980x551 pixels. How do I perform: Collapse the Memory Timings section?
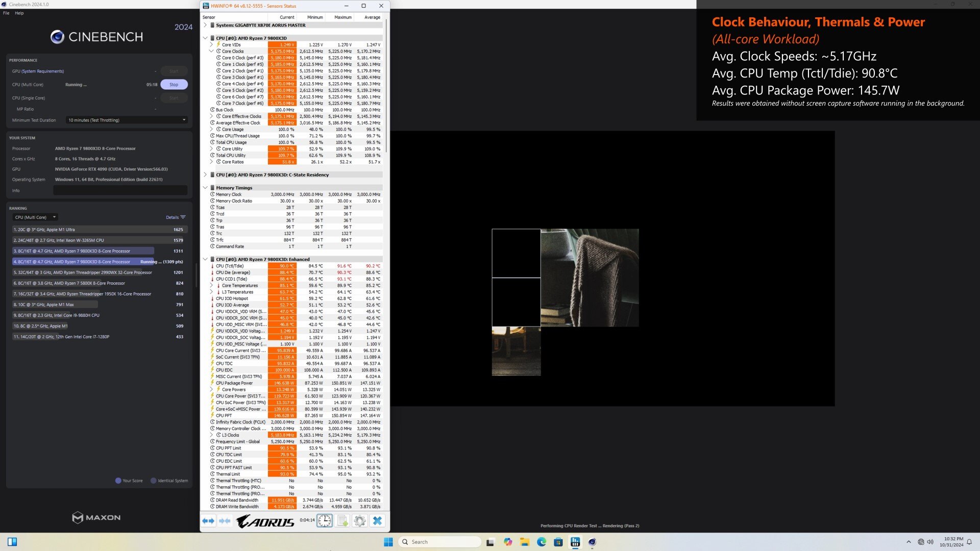(x=206, y=188)
